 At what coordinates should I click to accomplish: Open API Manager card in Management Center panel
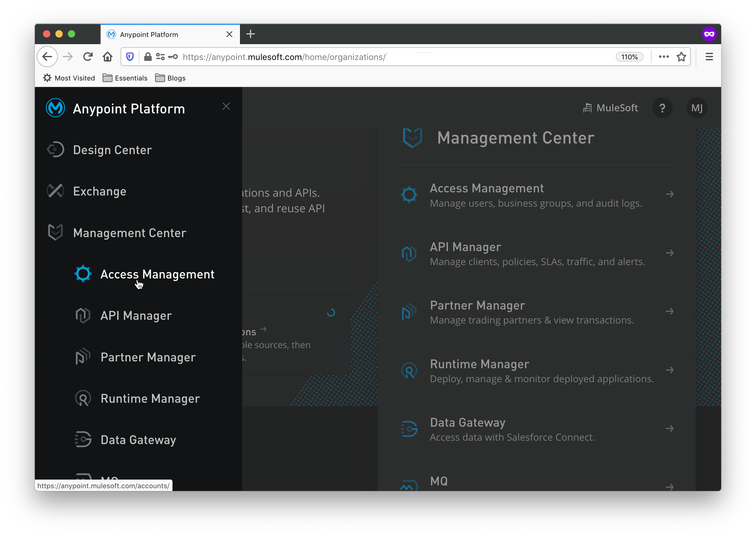pos(537,254)
